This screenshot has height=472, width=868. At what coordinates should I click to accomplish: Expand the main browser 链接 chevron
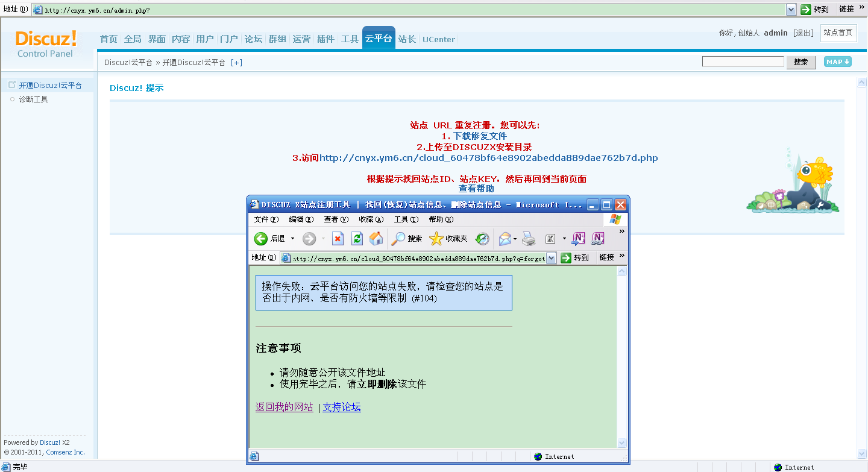(x=861, y=8)
